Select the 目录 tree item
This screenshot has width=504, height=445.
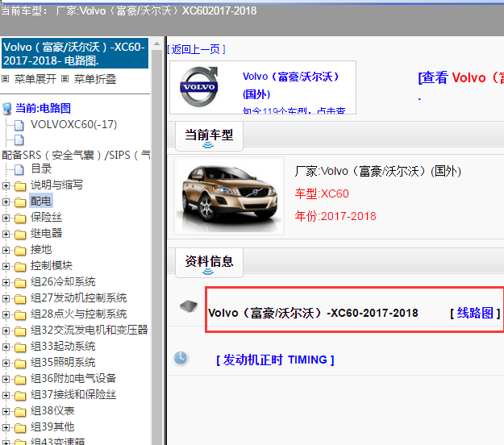point(41,168)
